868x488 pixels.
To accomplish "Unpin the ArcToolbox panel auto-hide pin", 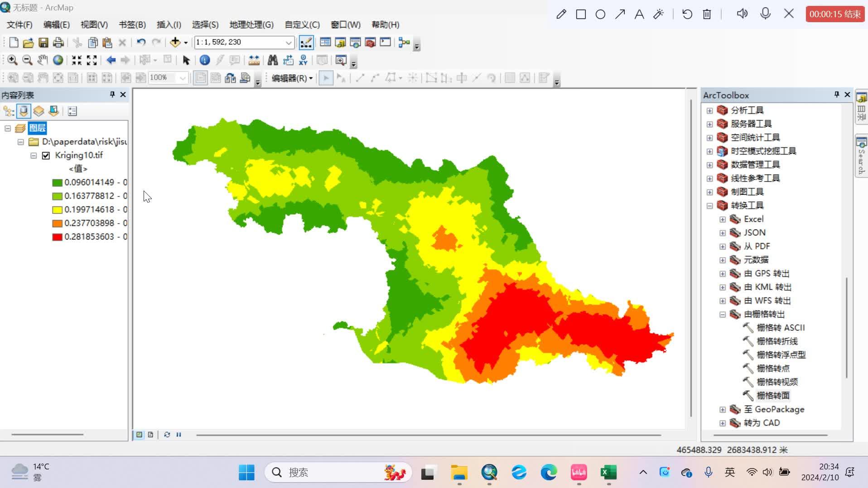I will [x=836, y=95].
